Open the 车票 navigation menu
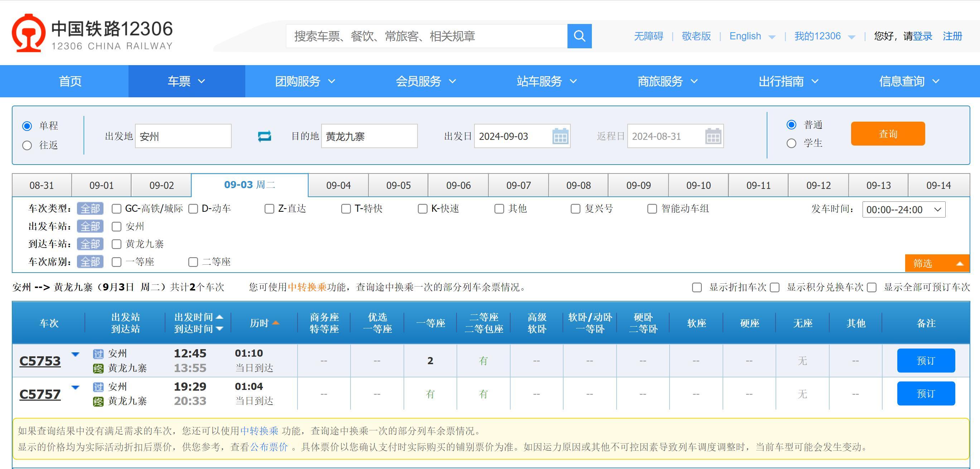Screen dimensions: 980x469 pyautogui.click(x=187, y=81)
